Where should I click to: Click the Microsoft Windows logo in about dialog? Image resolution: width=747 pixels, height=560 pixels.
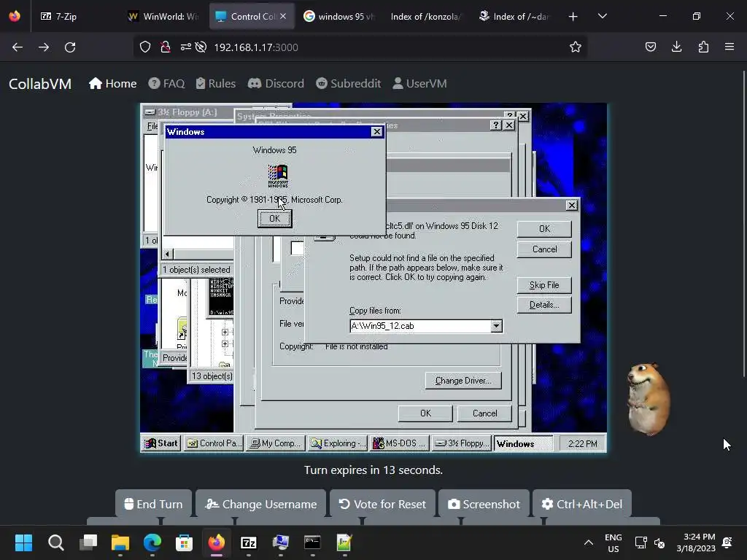coord(278,176)
